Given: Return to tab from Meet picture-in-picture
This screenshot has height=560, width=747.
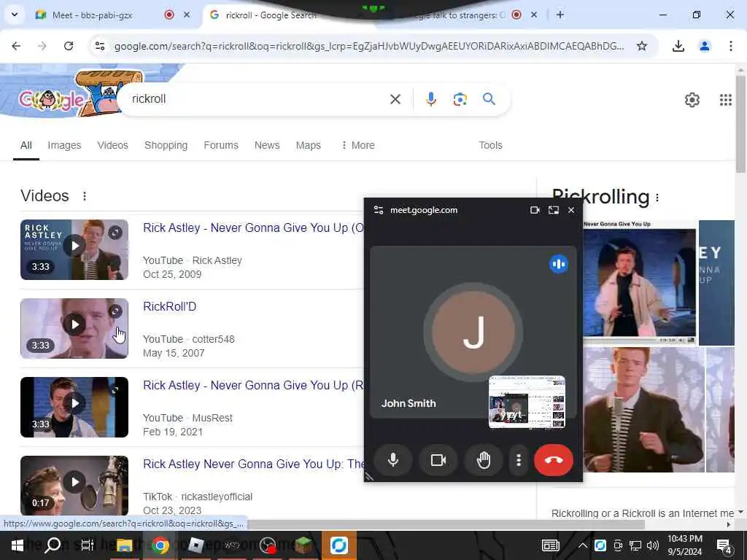Looking at the screenshot, I should click(553, 210).
